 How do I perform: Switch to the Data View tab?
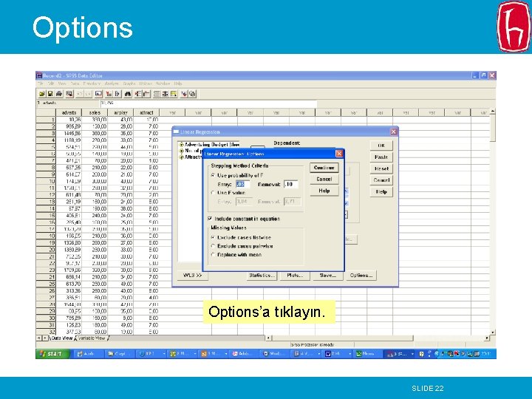pos(62,338)
